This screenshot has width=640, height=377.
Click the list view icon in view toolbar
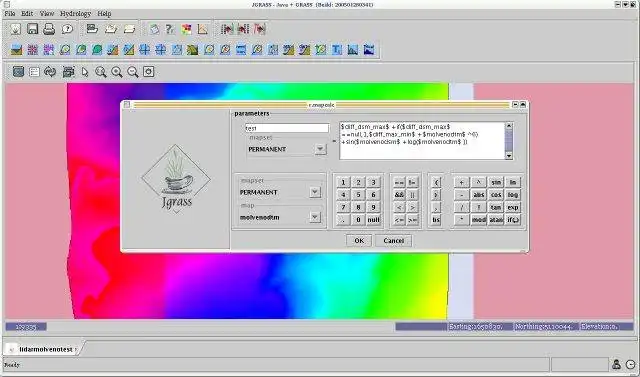point(34,72)
